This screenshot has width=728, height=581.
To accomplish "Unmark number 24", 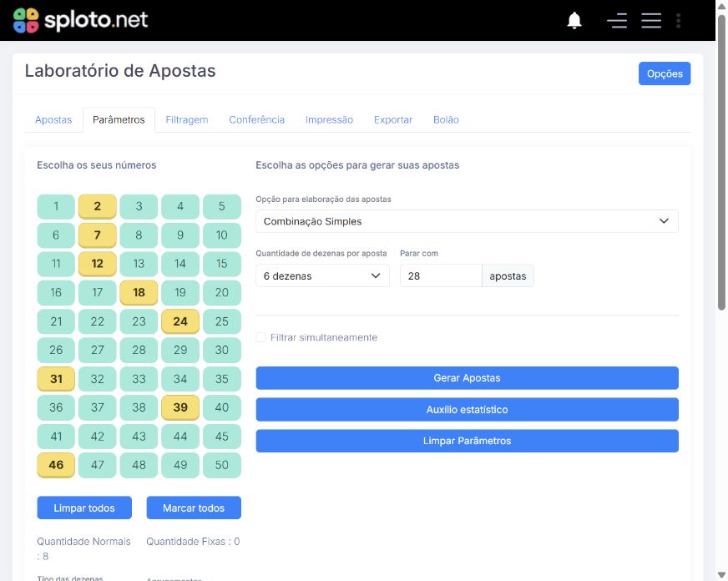I will coord(180,321).
